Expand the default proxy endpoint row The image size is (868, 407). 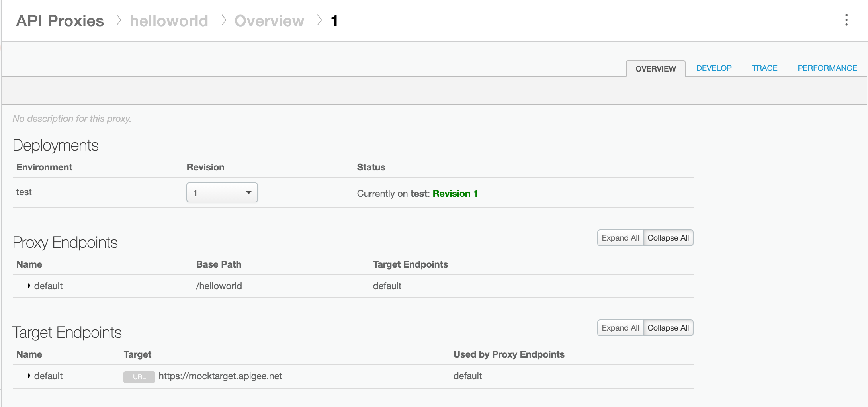click(29, 286)
